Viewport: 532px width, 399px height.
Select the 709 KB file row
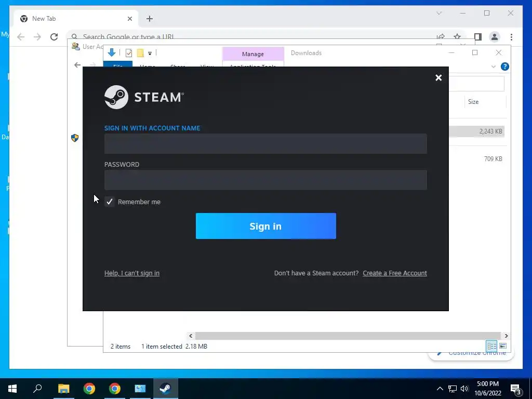pyautogui.click(x=477, y=159)
